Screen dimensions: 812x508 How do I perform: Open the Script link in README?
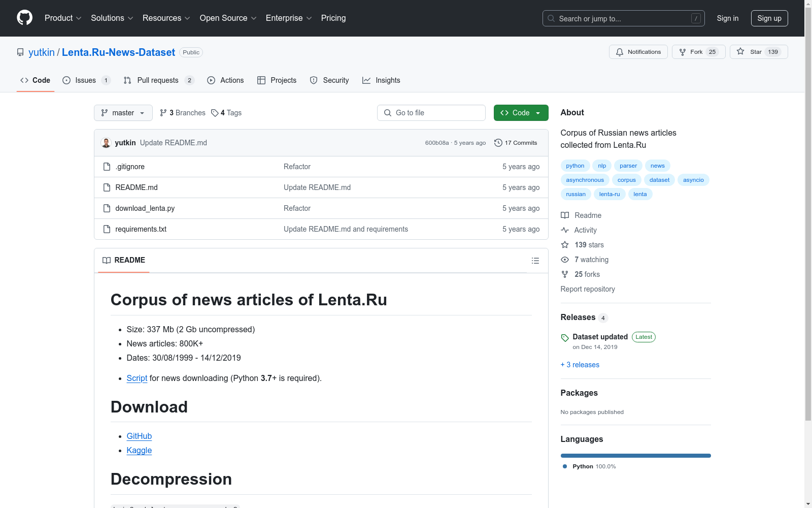[137, 378]
